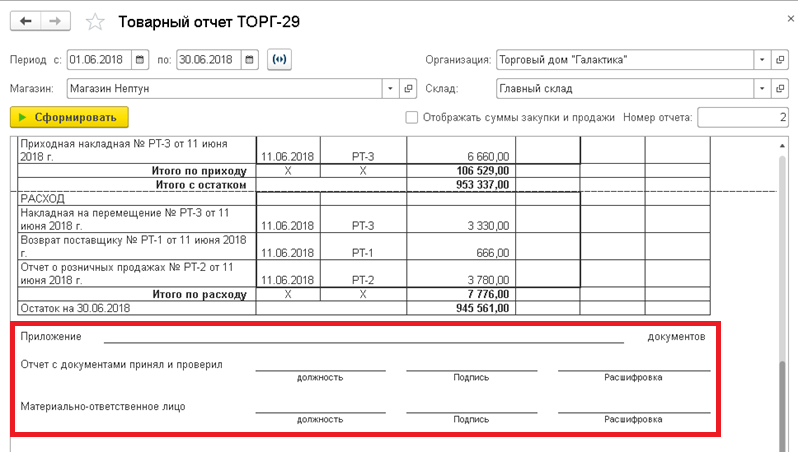
Task: Select row Отчет о розничных продажах № РТ-2
Action: click(136, 274)
